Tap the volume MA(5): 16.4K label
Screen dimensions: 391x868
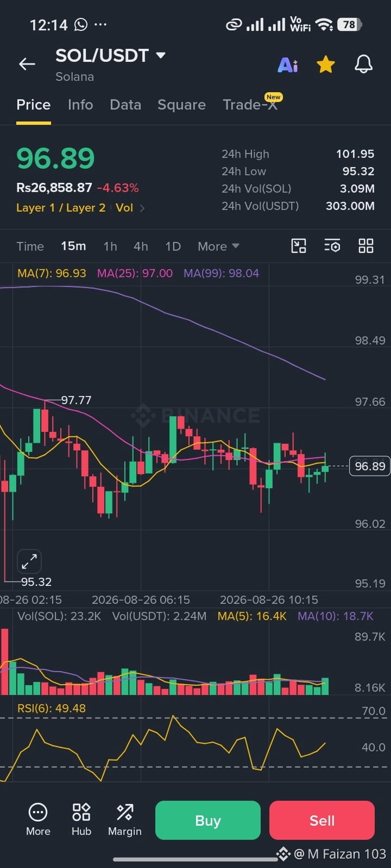click(x=252, y=616)
